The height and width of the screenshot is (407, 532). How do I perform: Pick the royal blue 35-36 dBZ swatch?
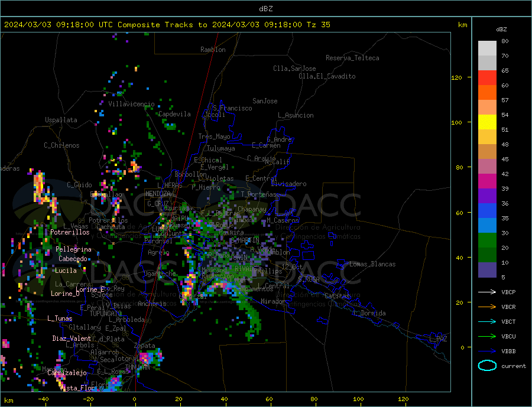pos(487,211)
